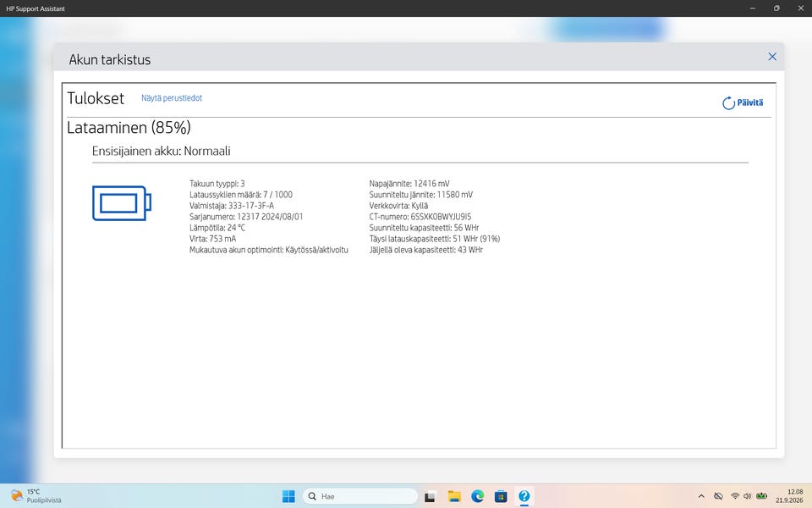Select the Virta: 753 mA line
The image size is (812, 508).
click(213, 239)
